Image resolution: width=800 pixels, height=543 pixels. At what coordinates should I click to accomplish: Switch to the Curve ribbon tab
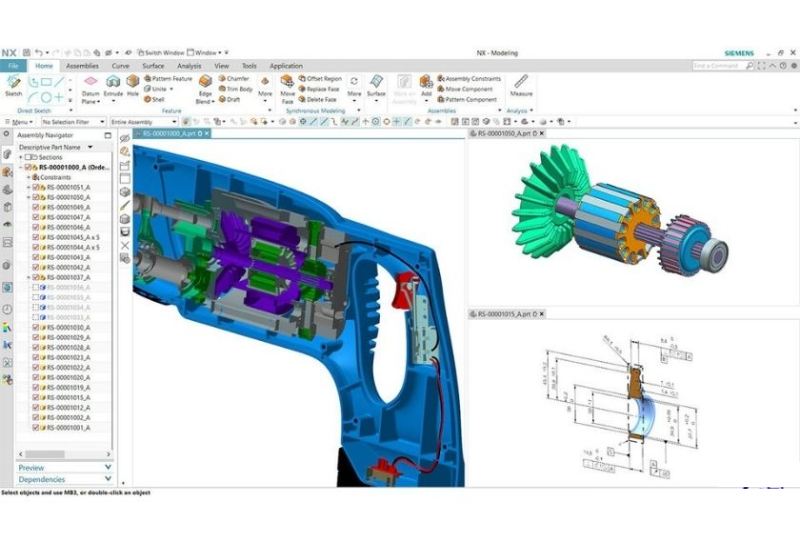click(120, 66)
